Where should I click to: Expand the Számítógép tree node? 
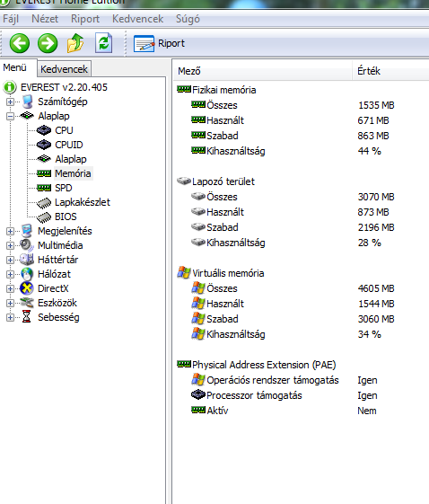10,102
